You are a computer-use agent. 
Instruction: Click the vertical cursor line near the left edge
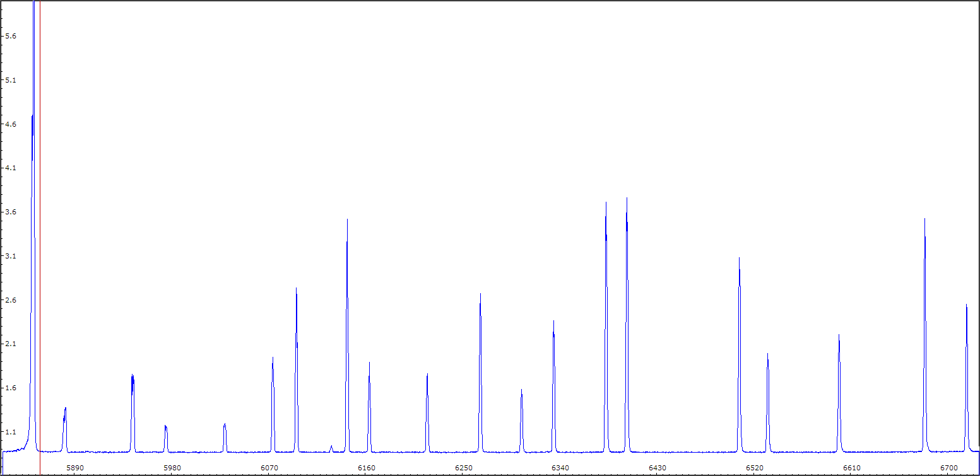pos(40,252)
